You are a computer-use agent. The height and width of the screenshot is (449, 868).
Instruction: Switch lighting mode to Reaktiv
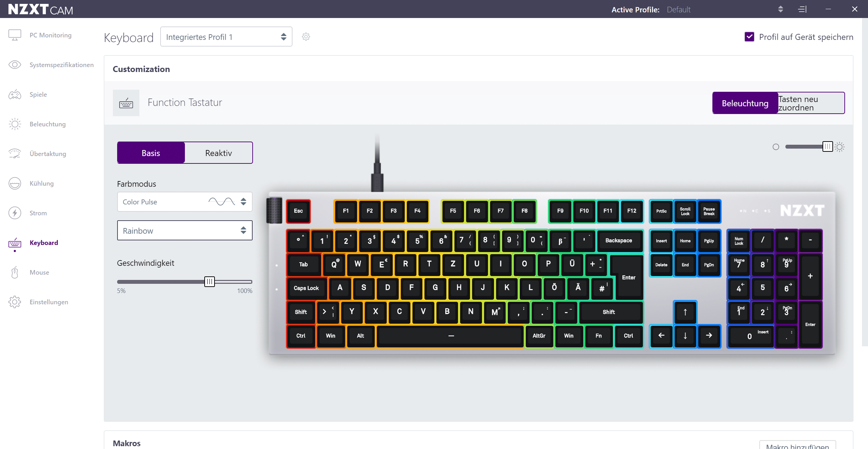point(218,153)
